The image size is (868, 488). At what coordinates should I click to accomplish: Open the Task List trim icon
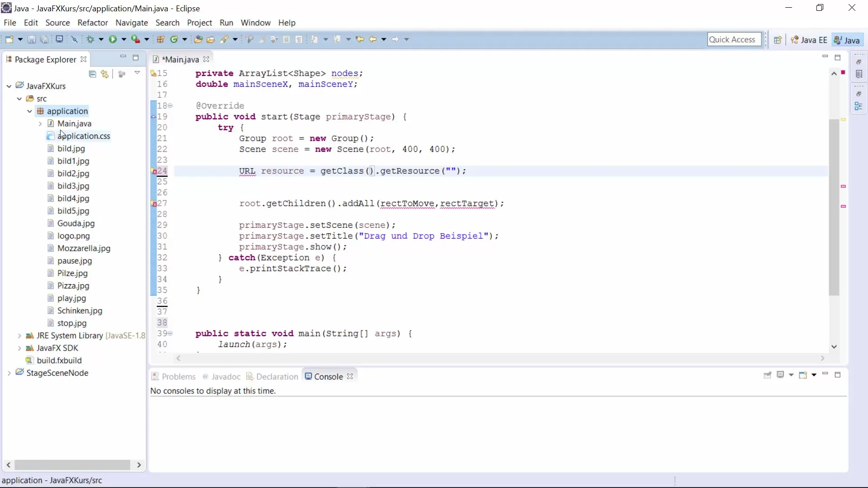tap(859, 74)
